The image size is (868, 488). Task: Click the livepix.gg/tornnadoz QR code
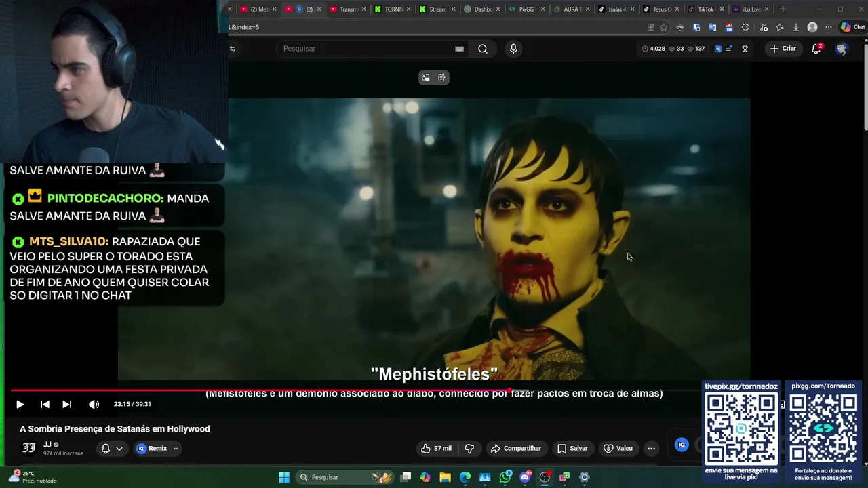[x=741, y=428]
